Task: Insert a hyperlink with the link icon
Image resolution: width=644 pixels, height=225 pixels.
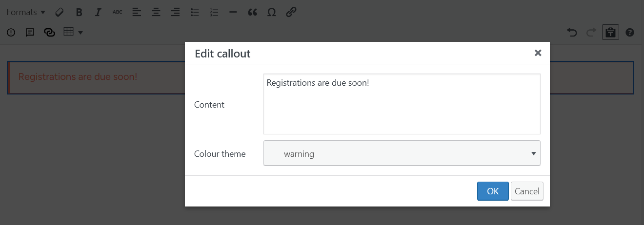Action: pyautogui.click(x=291, y=13)
